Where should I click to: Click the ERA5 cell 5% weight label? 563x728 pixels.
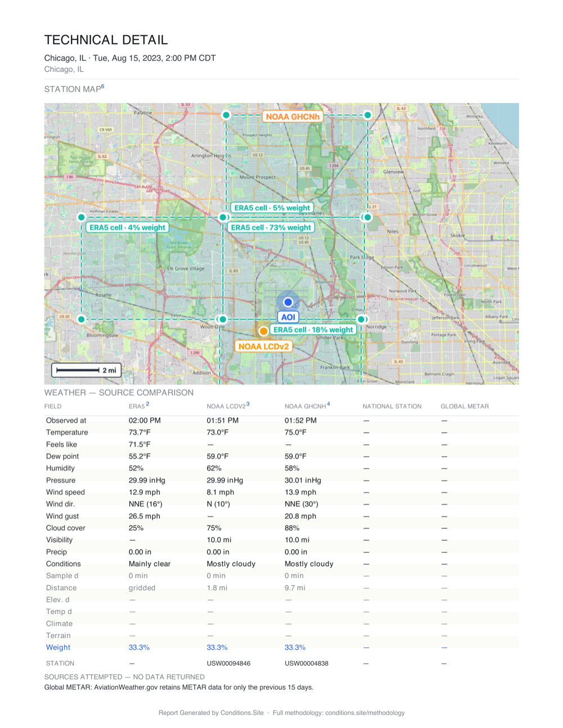pos(272,208)
